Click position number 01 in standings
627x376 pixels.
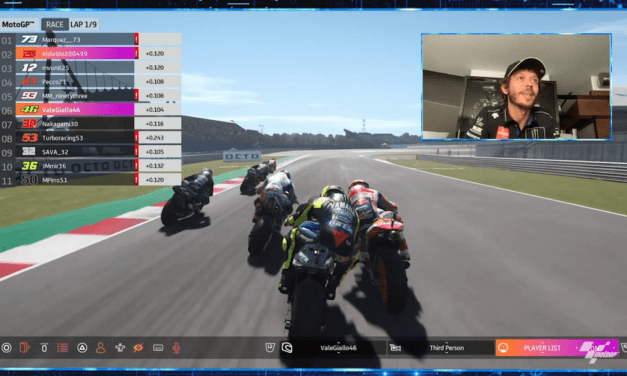tap(7, 40)
